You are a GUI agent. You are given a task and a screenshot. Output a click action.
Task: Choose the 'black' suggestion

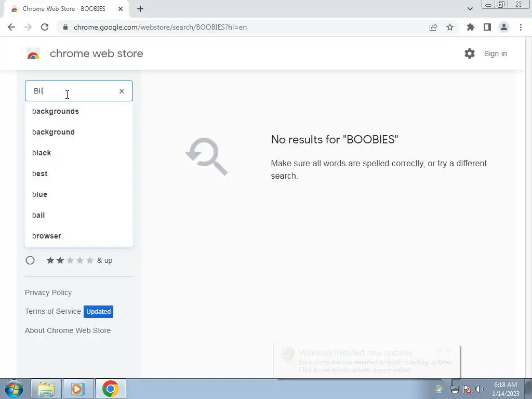click(79, 153)
